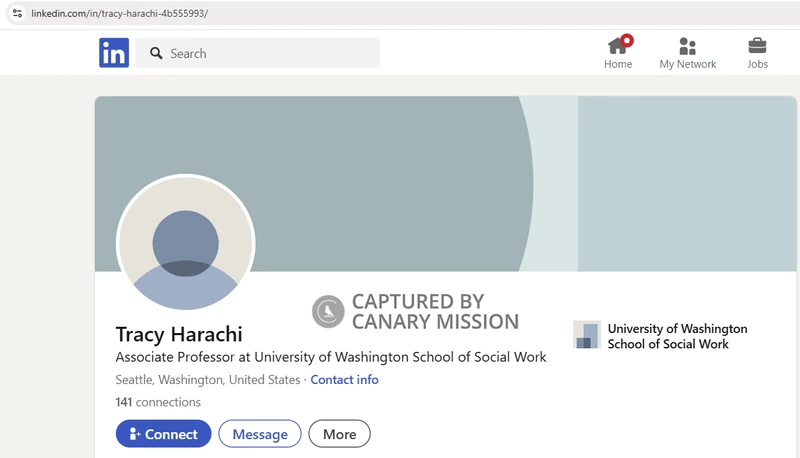Click the name Tracy Harachi
Screen dimensions: 800x458
point(179,334)
